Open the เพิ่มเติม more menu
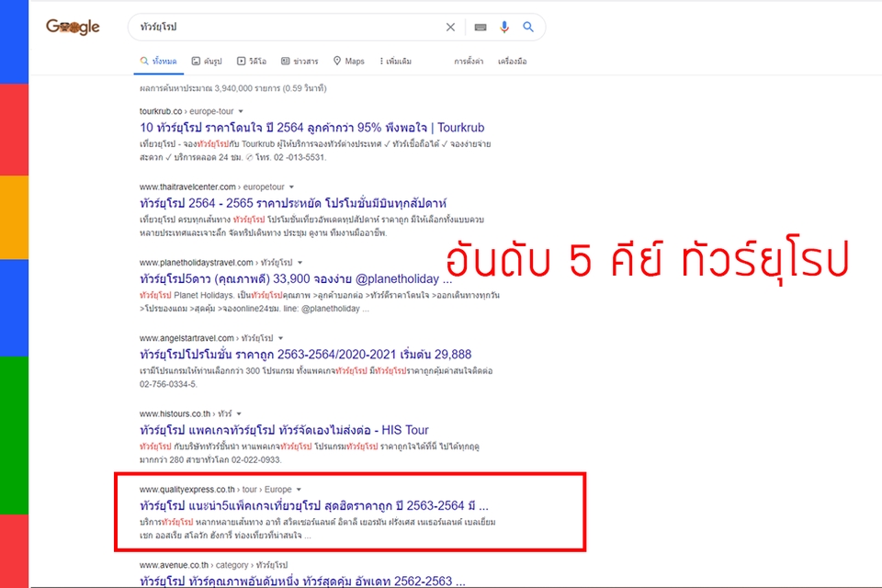This screenshot has height=588, width=882. (x=396, y=62)
